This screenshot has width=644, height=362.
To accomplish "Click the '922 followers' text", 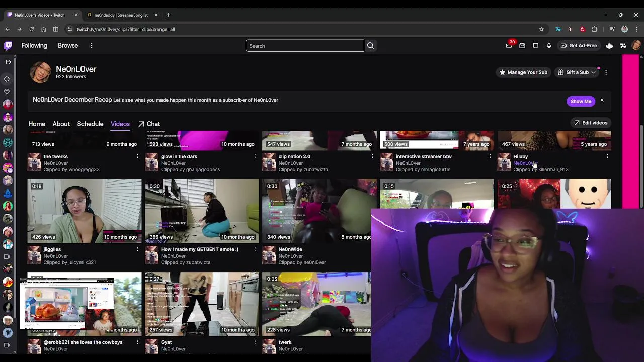I will [x=71, y=77].
